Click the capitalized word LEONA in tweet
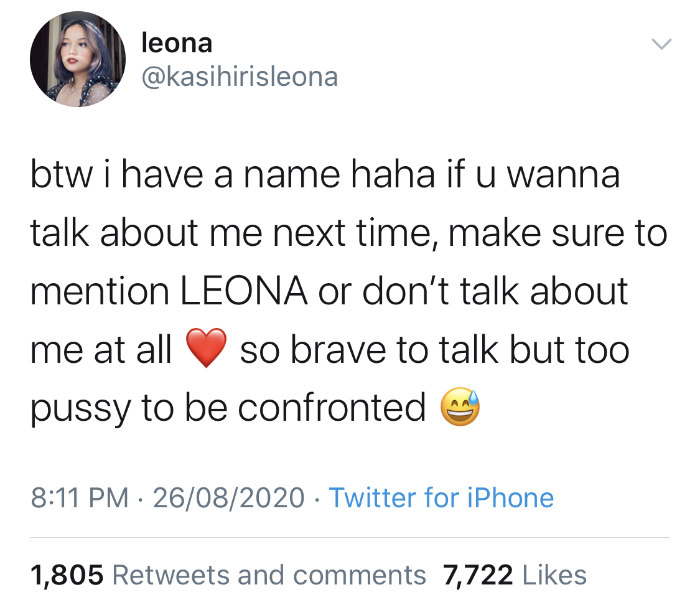Viewport: 700px width, 605px height. (244, 291)
